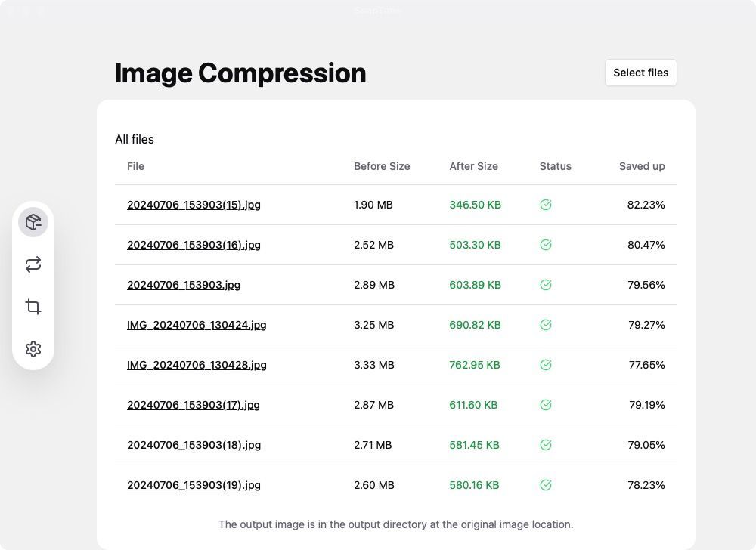Screen dimensions: 756x550
Task: Click status checkmark for 20240706_153903(17).jpg row
Action: tap(546, 405)
